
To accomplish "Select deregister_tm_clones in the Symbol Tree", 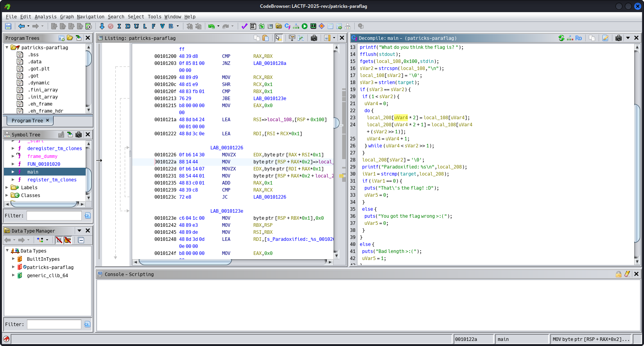I will coord(54,149).
